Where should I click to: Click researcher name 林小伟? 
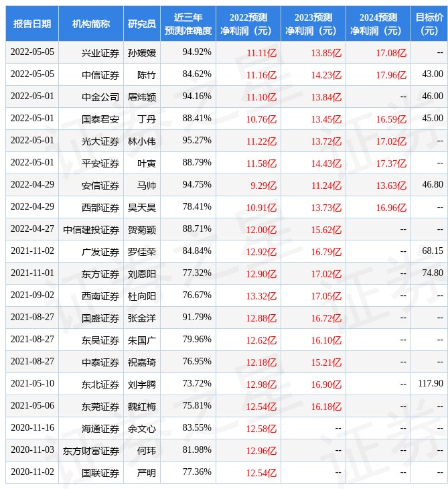(x=142, y=141)
